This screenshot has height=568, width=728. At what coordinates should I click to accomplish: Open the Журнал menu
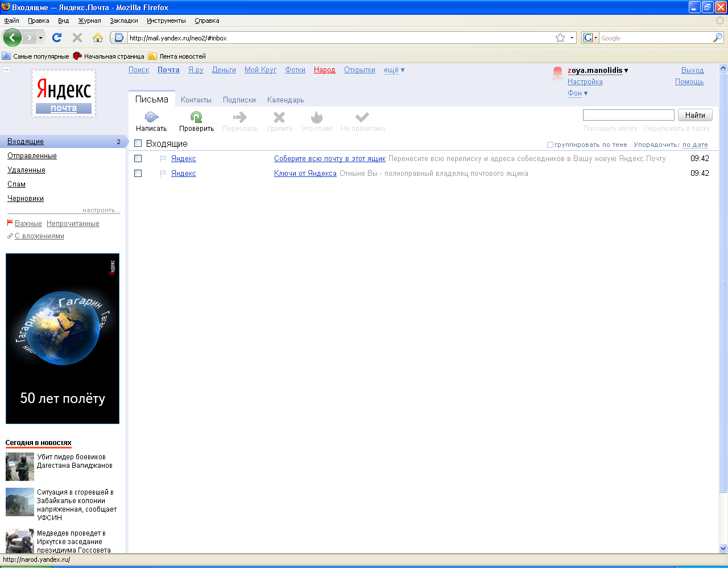(89, 20)
